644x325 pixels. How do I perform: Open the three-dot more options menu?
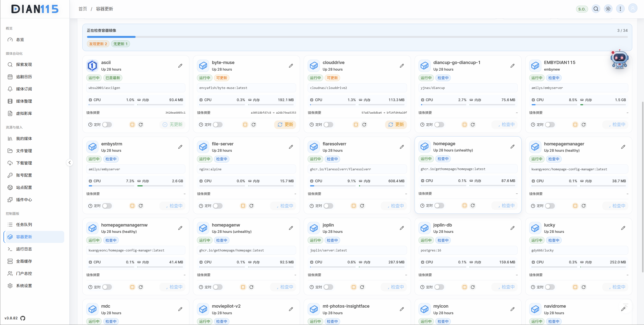620,9
